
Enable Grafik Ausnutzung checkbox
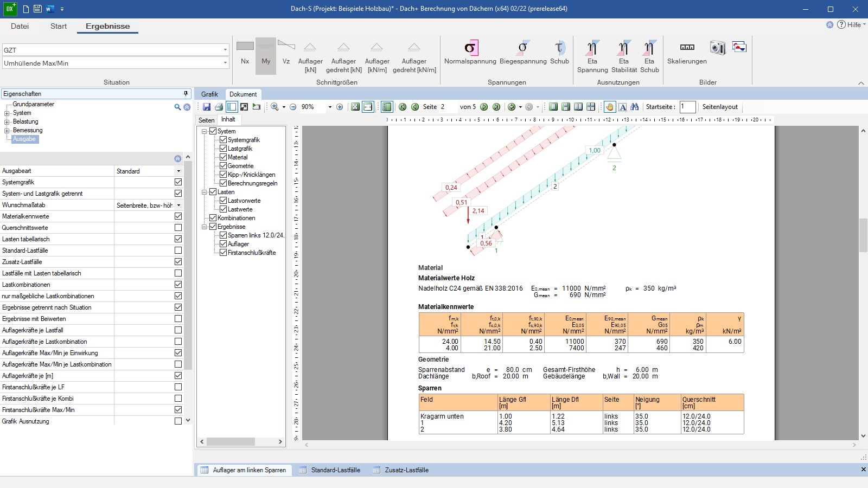(x=178, y=421)
